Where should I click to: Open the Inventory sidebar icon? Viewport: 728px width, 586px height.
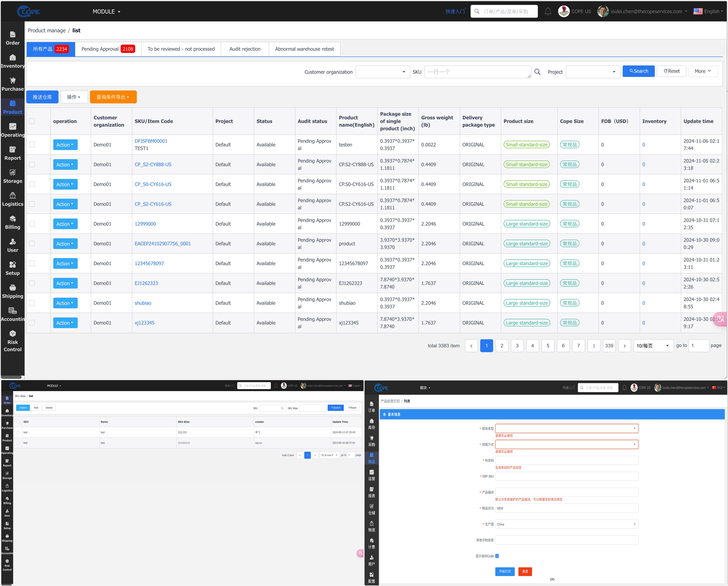click(13, 58)
